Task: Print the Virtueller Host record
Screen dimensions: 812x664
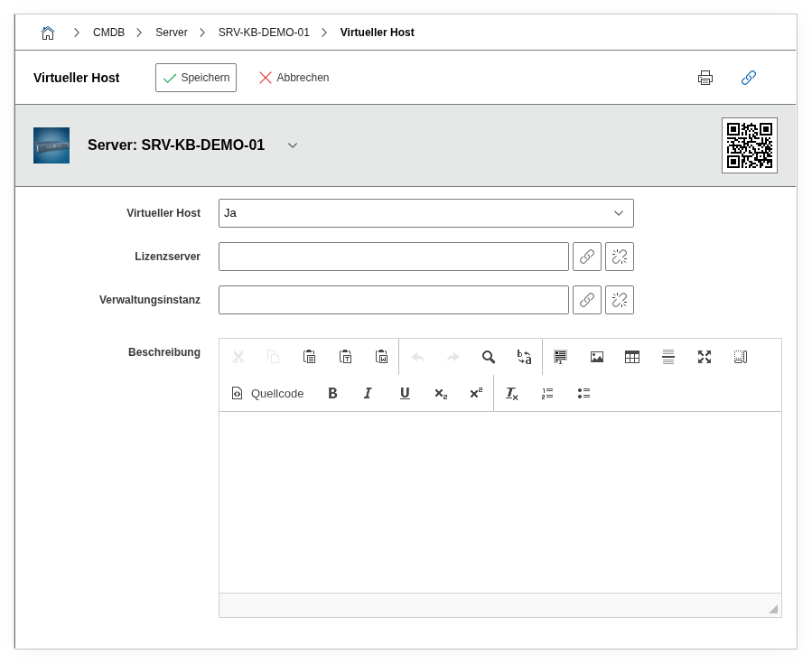Action: click(x=705, y=78)
